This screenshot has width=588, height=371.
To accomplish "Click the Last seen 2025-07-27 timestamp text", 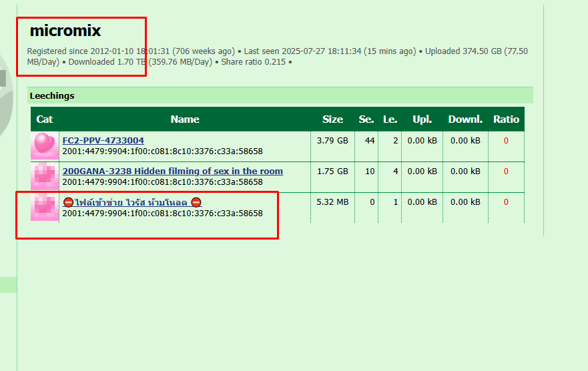I will [330, 51].
